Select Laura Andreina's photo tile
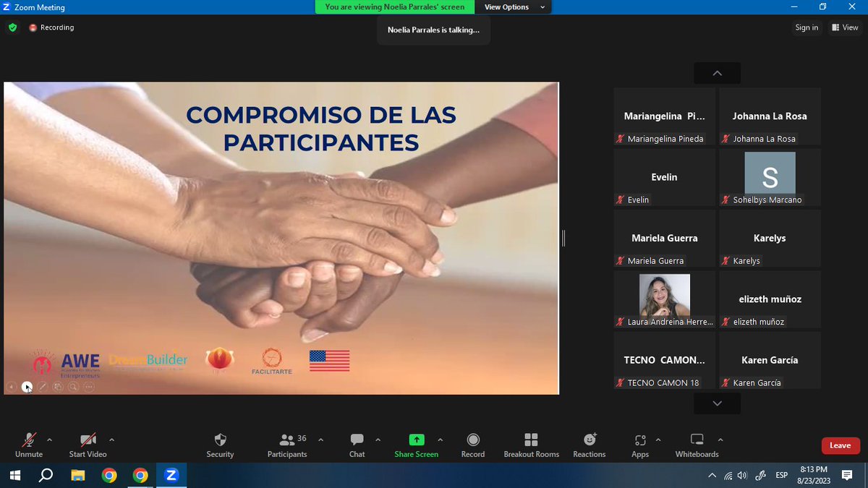 tap(664, 299)
